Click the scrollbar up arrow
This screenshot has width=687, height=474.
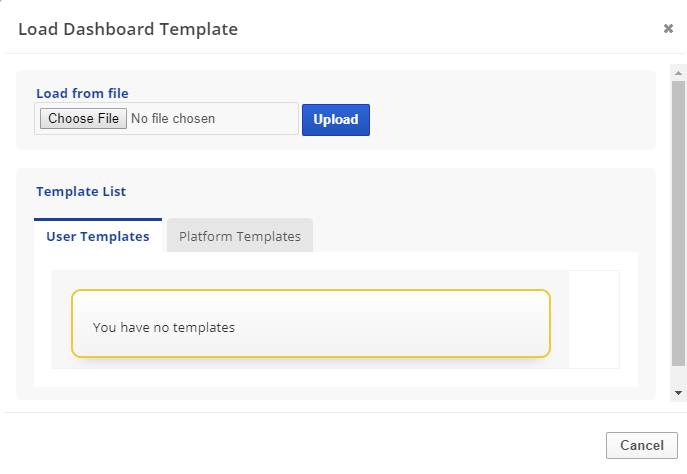coord(678,73)
